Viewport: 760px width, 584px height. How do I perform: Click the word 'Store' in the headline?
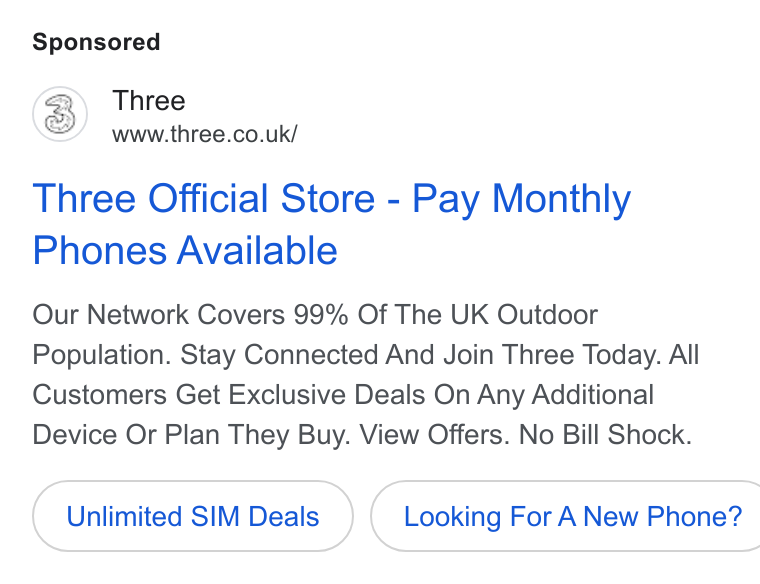coord(328,198)
